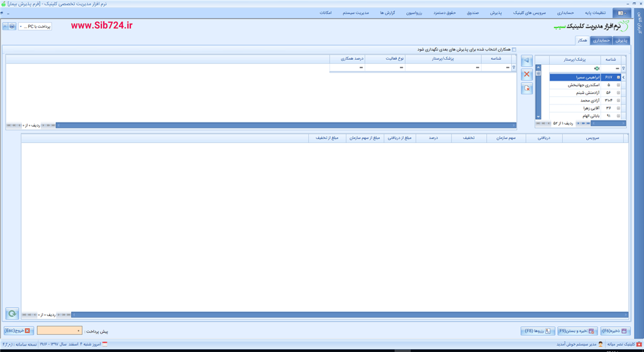Click the خروج (Esc) exit button

tap(18, 331)
